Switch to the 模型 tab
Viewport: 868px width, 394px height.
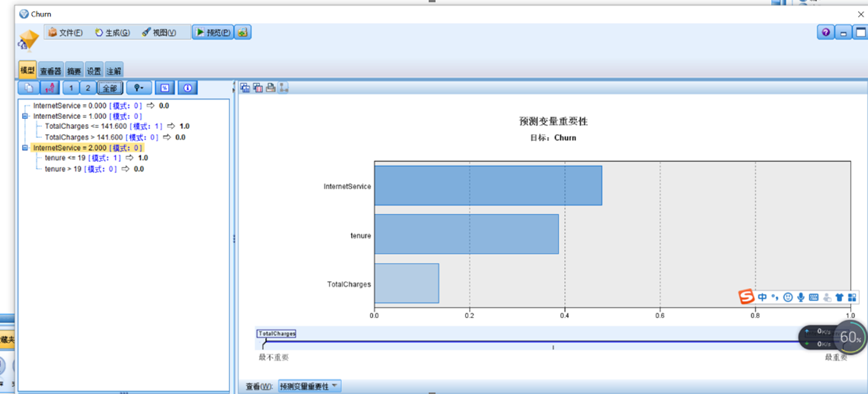point(27,71)
